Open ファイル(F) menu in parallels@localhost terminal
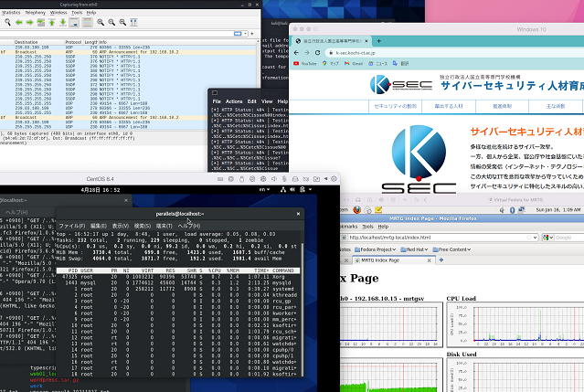Image resolution: width=584 pixels, height=392 pixels. pyautogui.click(x=72, y=226)
